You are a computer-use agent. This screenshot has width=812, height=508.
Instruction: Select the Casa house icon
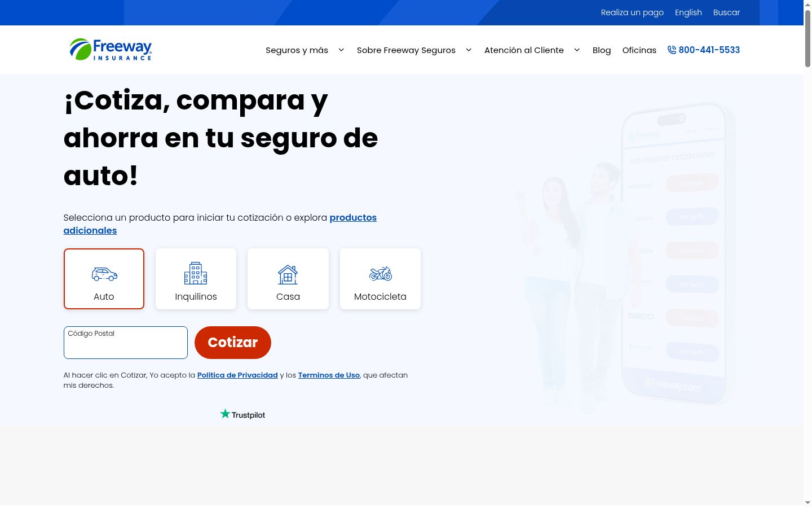pyautogui.click(x=288, y=275)
